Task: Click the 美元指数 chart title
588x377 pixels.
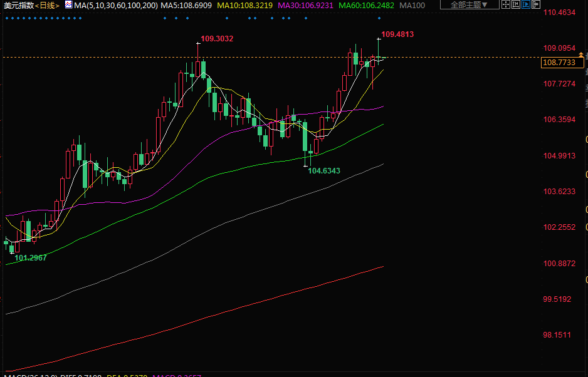Action: click(18, 6)
